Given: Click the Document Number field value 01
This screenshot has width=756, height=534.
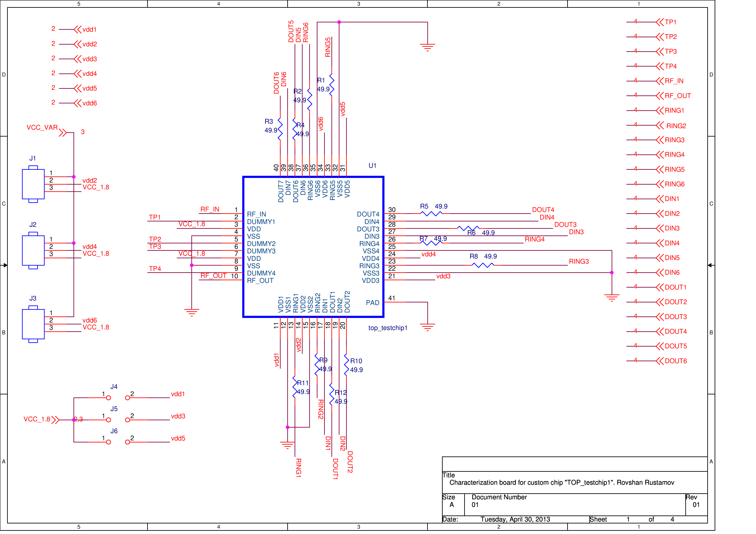Looking at the screenshot, I should pyautogui.click(x=475, y=505).
